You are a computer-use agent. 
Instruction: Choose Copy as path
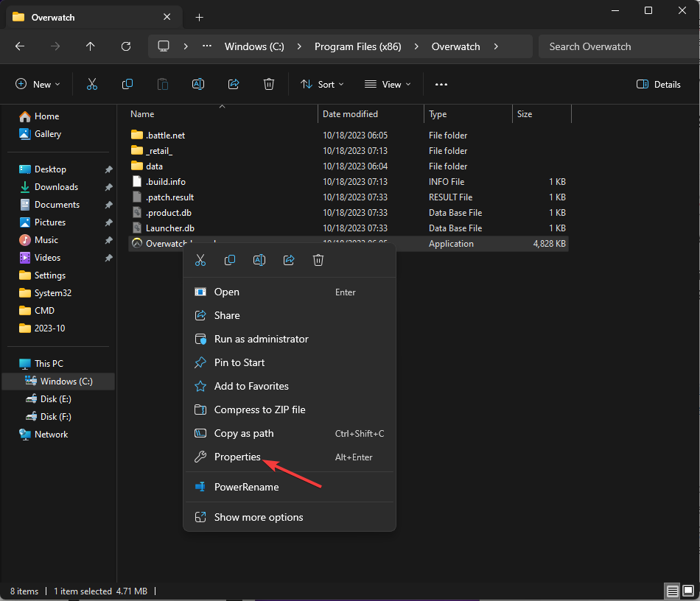[290, 434]
